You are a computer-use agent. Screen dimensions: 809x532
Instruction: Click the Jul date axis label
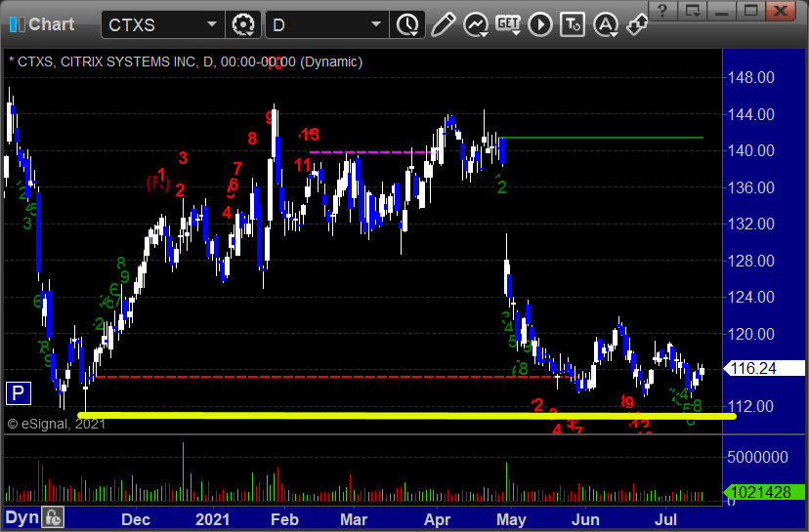(x=665, y=519)
